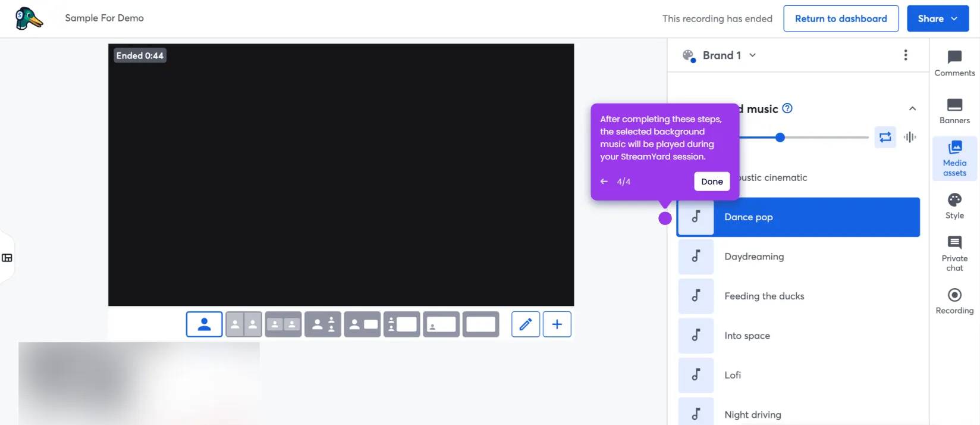980x425 pixels.
Task: Click the Ended 0:44 status badge
Action: tap(140, 55)
